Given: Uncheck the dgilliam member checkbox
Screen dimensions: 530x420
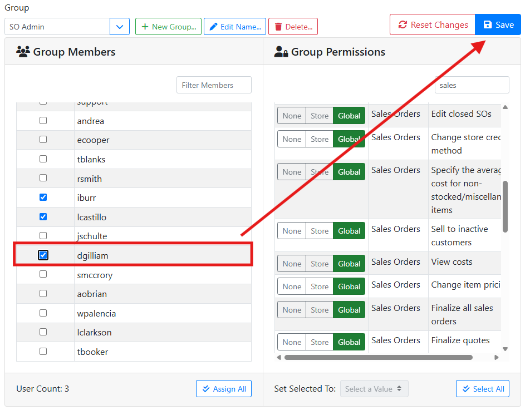Looking at the screenshot, I should pos(43,255).
